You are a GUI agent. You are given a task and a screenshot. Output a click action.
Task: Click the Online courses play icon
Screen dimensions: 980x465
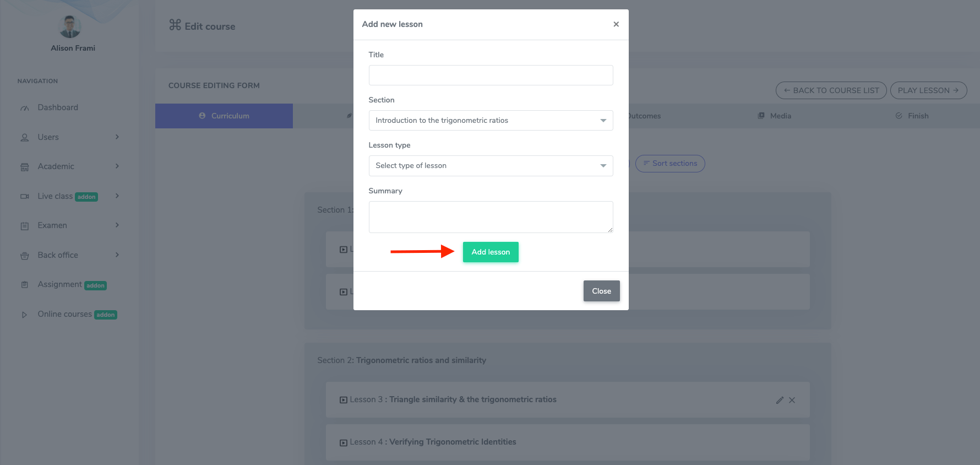point(24,314)
